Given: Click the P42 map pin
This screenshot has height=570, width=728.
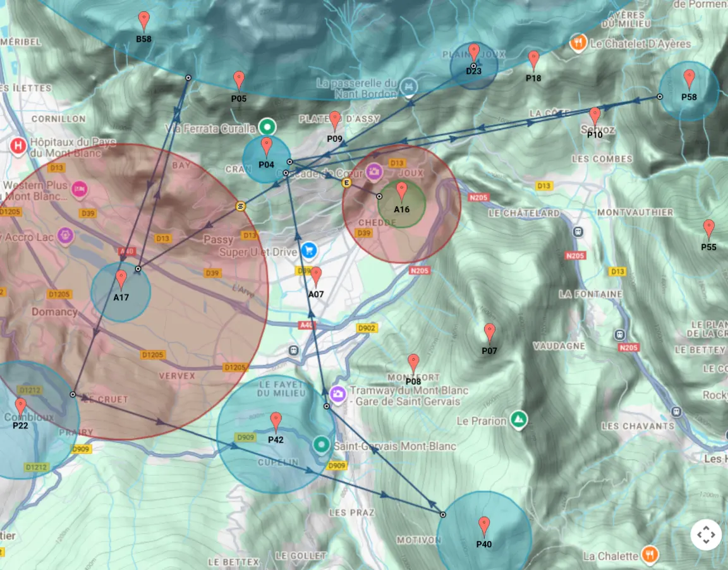Looking at the screenshot, I should click(x=276, y=421).
